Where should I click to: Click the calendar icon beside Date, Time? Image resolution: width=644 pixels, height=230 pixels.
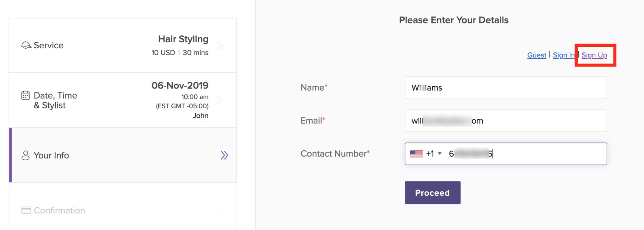25,95
